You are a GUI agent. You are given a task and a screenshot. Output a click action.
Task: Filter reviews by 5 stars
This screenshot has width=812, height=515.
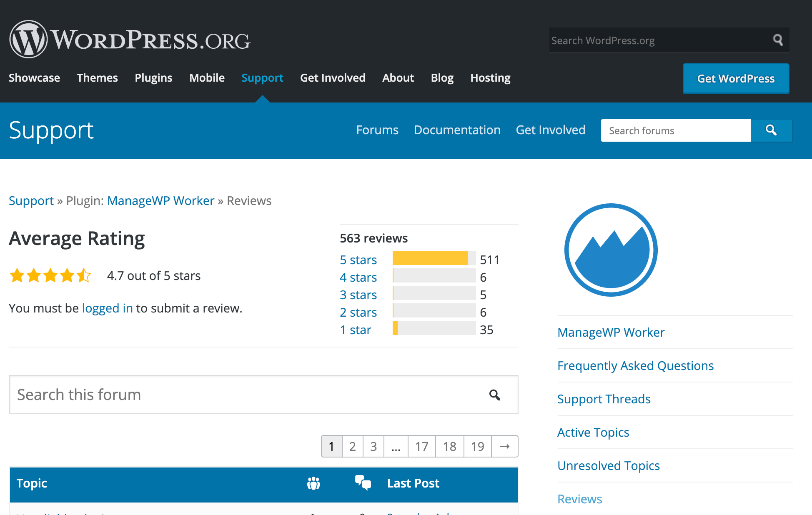(358, 260)
